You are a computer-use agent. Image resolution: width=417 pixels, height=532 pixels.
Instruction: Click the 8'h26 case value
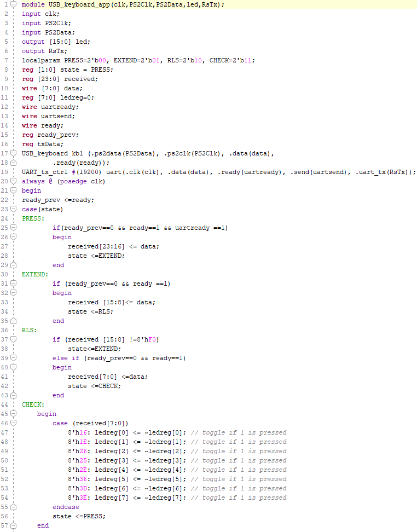77,451
